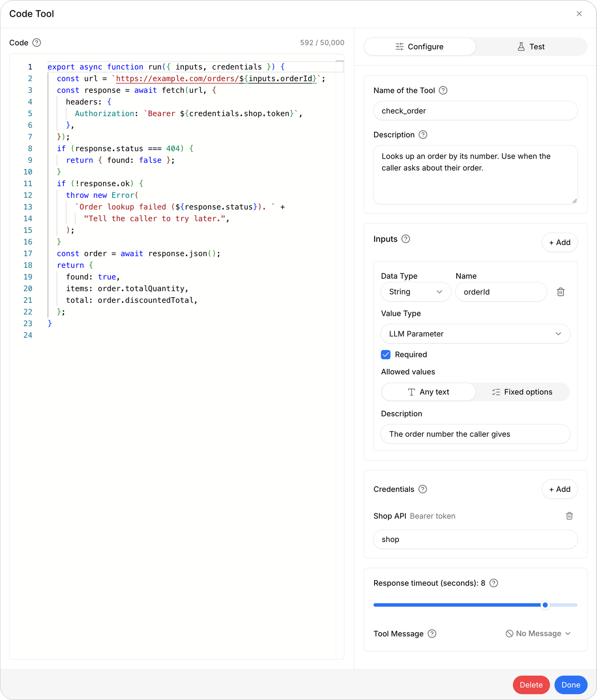Screen dimensions: 597x700
Task: Click the 'items: order.totalQuantity,' code line
Action: point(127,288)
